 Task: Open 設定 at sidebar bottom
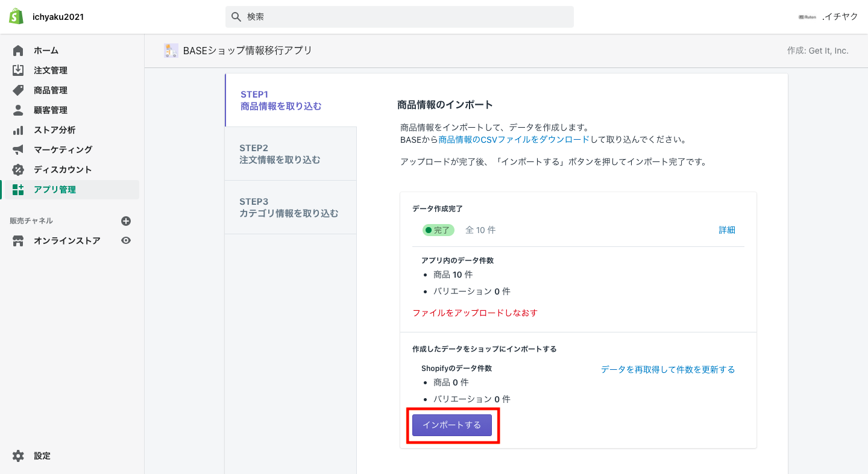click(x=42, y=456)
